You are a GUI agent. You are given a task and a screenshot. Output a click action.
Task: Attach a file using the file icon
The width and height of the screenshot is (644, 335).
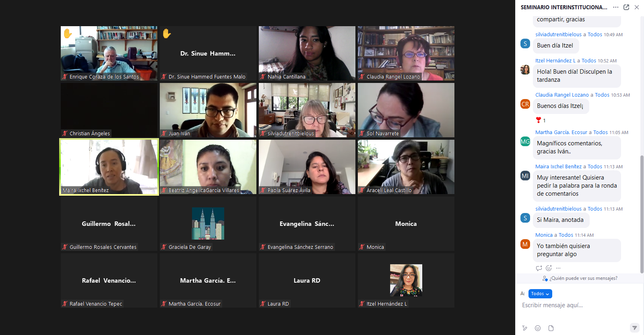(551, 328)
